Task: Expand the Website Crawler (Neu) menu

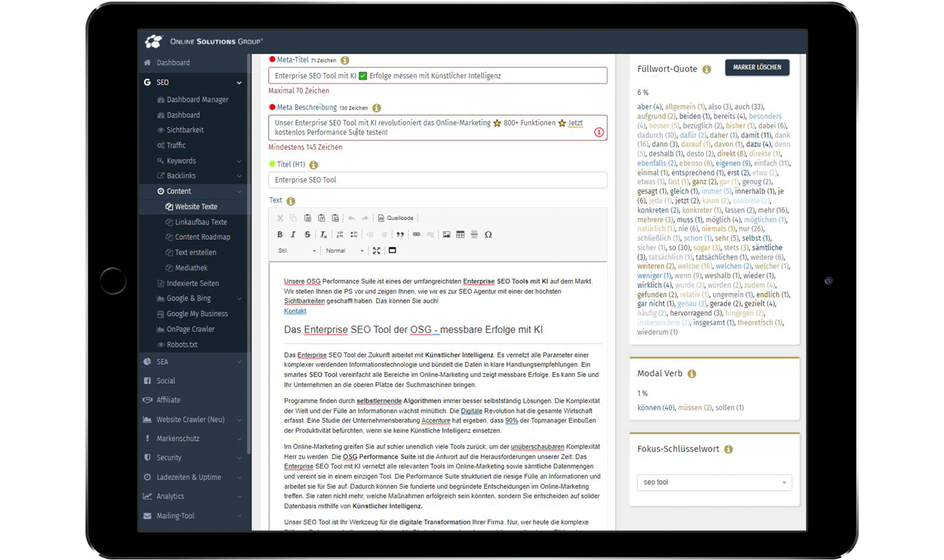Action: coord(239,420)
